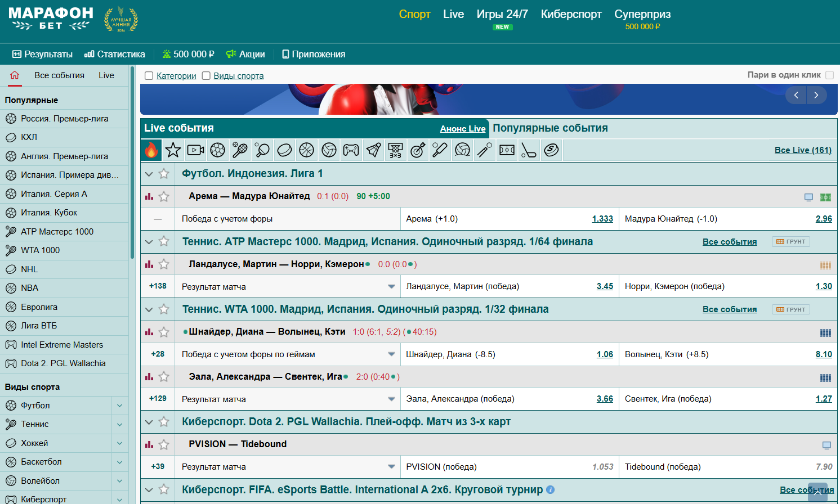The width and height of the screenshot is (840, 504).
Task: Filter live events by table tennis paddle icon
Action: click(x=262, y=150)
